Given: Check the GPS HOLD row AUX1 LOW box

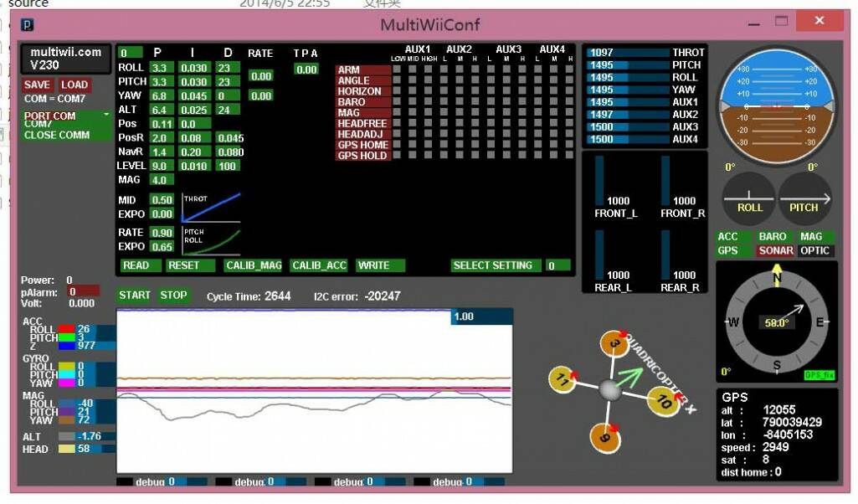Looking at the screenshot, I should click(397, 155).
